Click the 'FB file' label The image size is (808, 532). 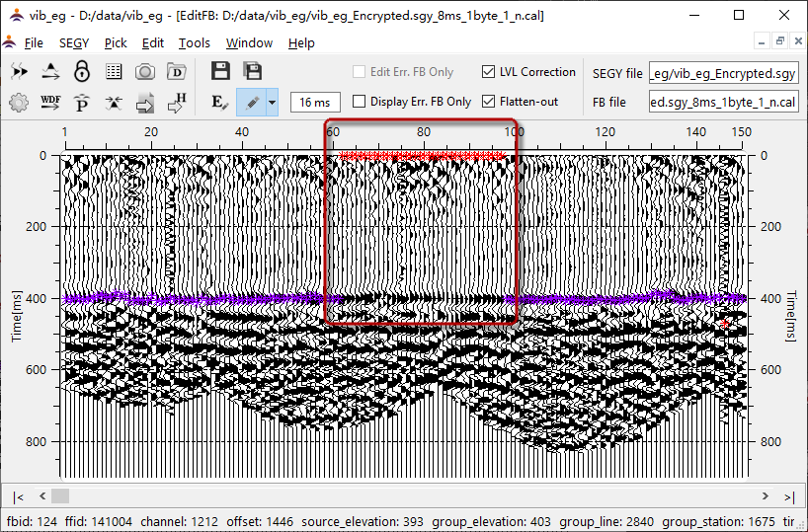pyautogui.click(x=609, y=102)
